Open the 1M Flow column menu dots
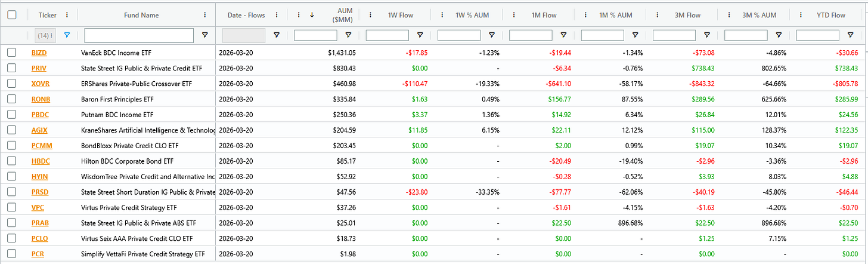Screen dimensions: 868x264 pyautogui.click(x=514, y=15)
